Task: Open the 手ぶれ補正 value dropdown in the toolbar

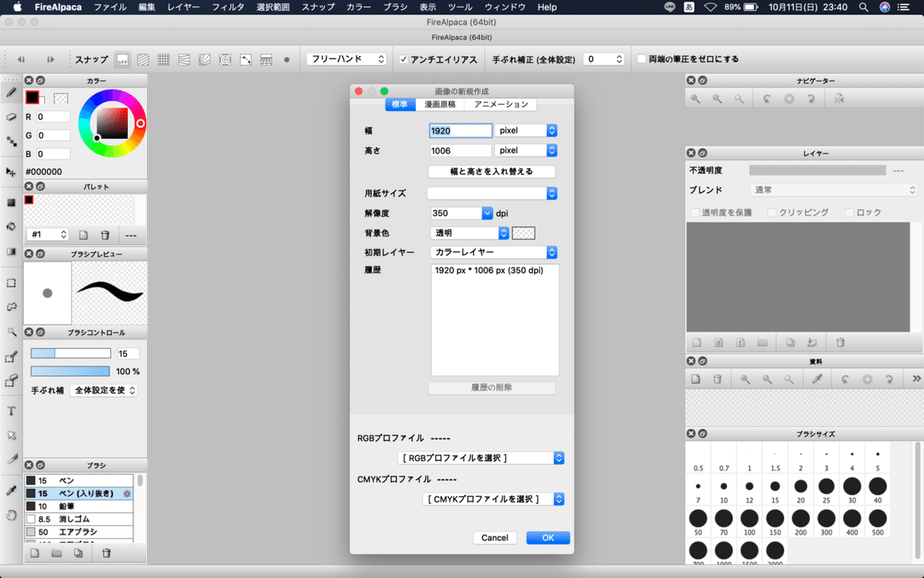Action: click(x=604, y=59)
